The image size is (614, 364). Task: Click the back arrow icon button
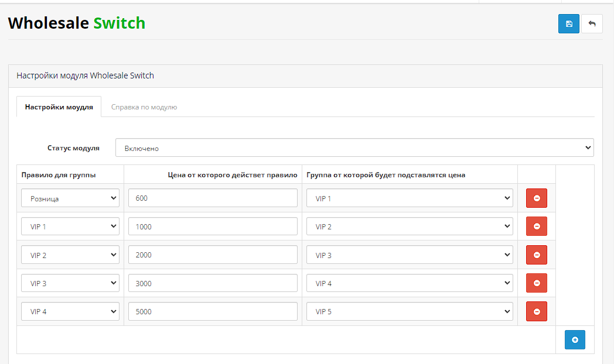592,24
